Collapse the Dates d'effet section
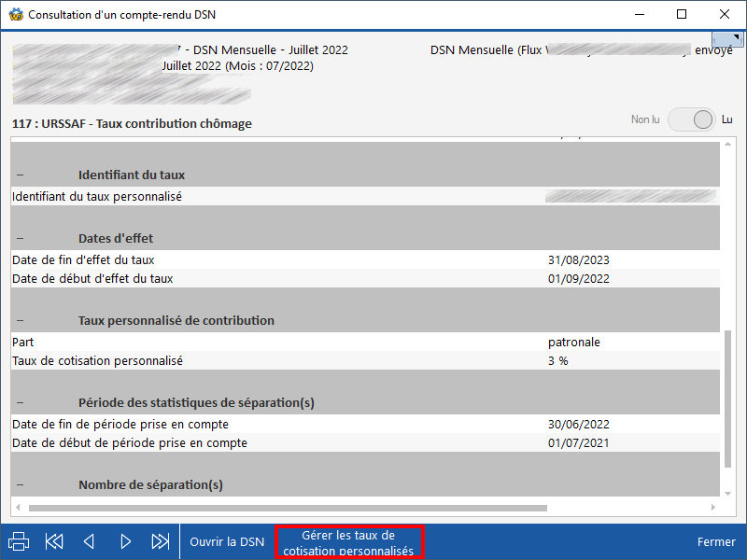 (x=20, y=239)
